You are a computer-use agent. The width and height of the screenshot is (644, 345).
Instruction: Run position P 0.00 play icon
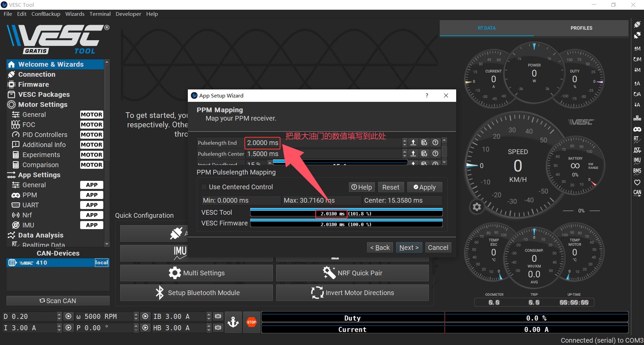click(x=145, y=328)
